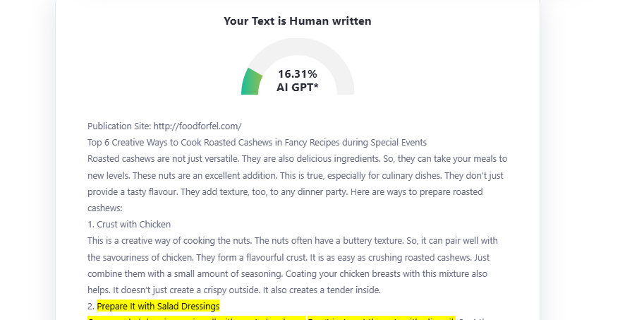Click the "Publication Site:" label text

tap(119, 126)
